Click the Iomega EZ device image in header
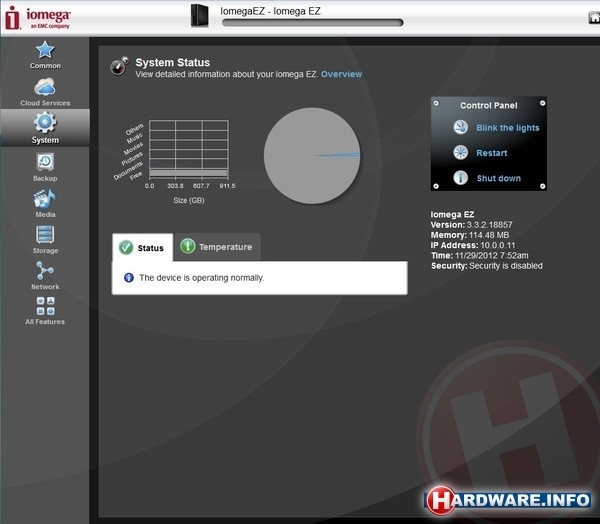Screen dimensions: 600x524 200,16
